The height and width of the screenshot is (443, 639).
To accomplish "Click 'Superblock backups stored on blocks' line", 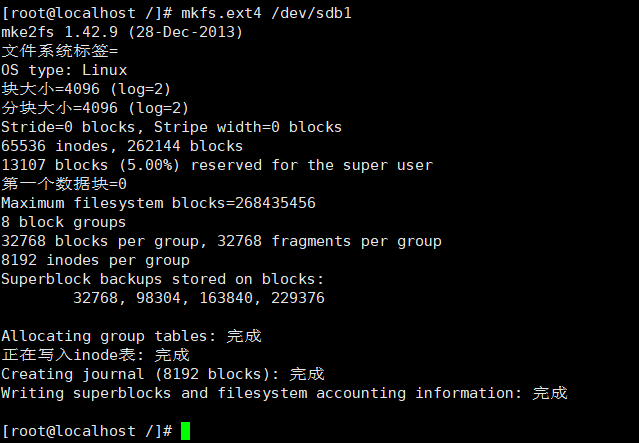I will click(x=162, y=279).
